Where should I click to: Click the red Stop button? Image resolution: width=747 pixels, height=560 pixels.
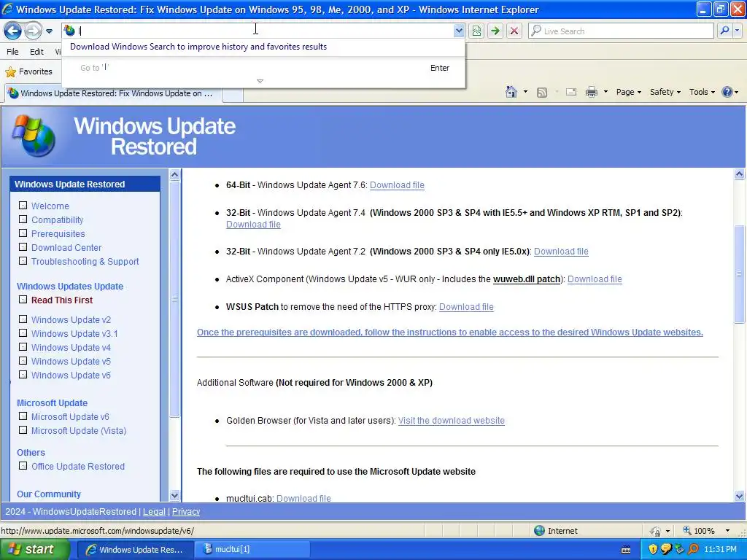pyautogui.click(x=514, y=31)
